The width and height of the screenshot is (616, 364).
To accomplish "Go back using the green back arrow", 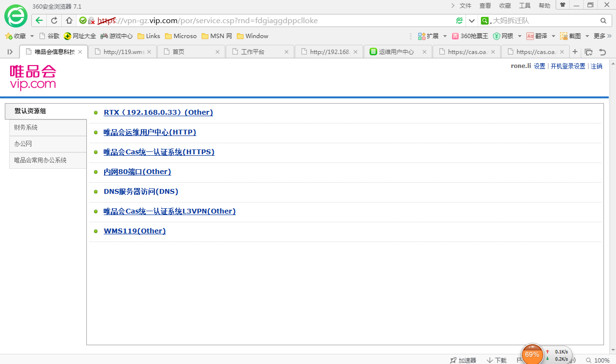I will click(x=39, y=20).
